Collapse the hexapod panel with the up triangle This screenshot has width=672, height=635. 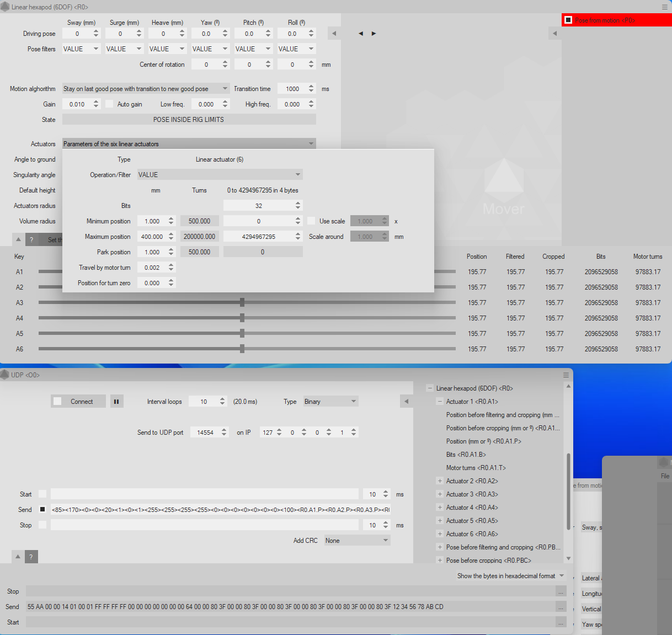point(18,240)
